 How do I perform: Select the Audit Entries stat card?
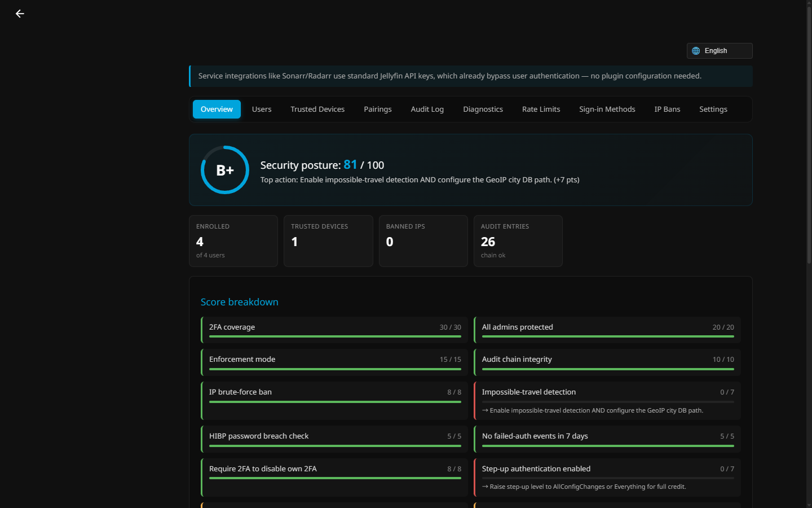point(518,241)
